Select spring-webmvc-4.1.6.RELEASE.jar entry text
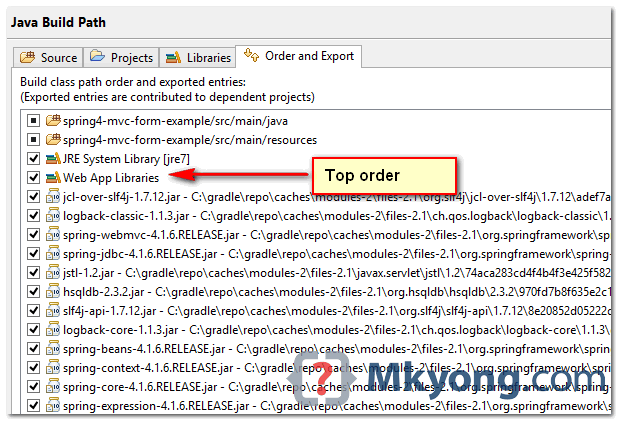Viewport: 618px width, 421px height. pyautogui.click(x=336, y=235)
